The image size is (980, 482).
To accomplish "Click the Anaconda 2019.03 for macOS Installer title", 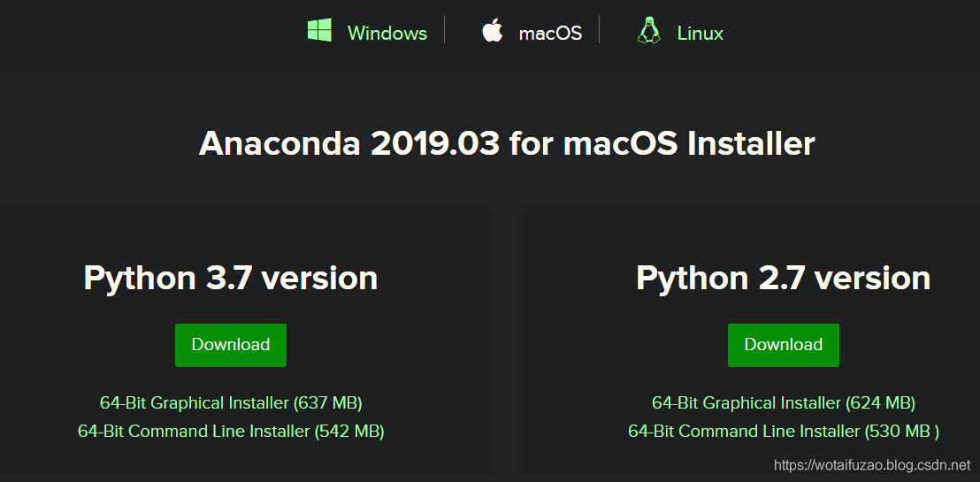I will pyautogui.click(x=507, y=144).
